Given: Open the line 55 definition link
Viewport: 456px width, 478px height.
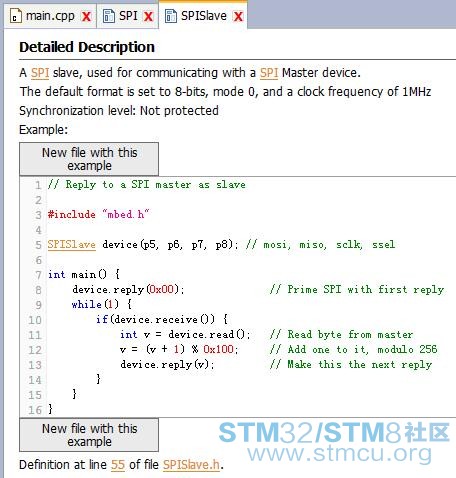Looking at the screenshot, I should click(118, 465).
